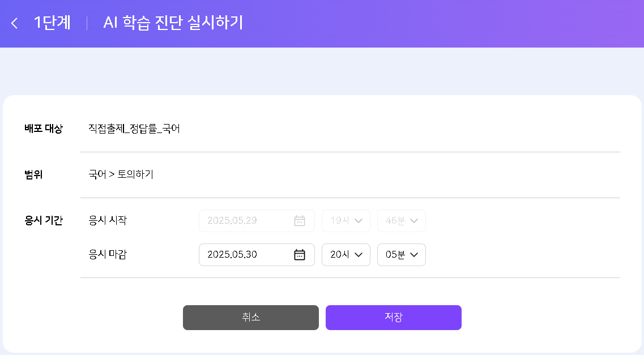
Task: Click the 2025.05.29 start date field
Action: point(244,221)
